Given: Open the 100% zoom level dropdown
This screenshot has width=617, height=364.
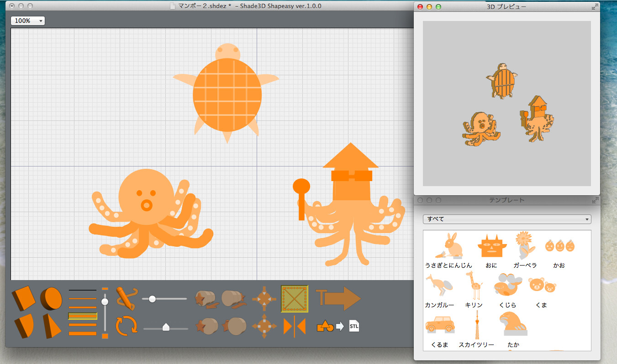Looking at the screenshot, I should (x=26, y=21).
